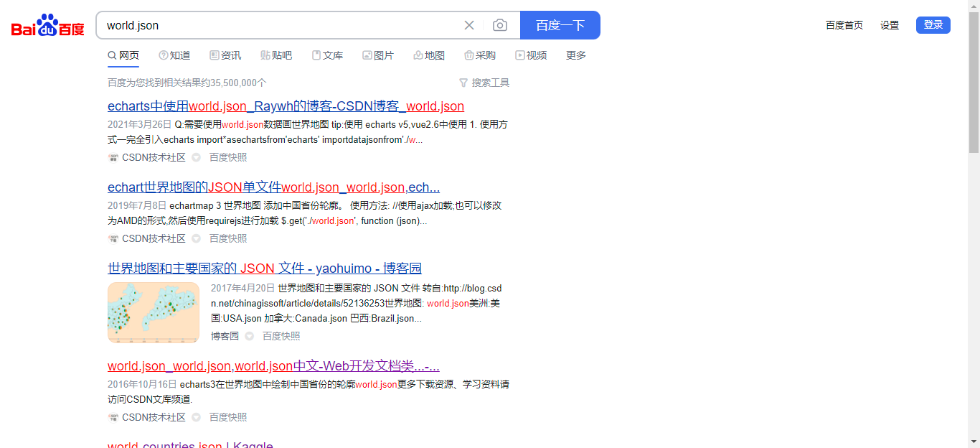The height and width of the screenshot is (448, 980).
Task: Open 搜索工具 search tools filter
Action: pyautogui.click(x=484, y=83)
